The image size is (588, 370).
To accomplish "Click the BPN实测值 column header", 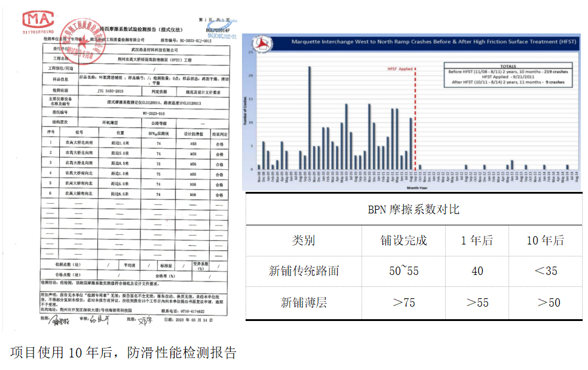I will point(158,133).
